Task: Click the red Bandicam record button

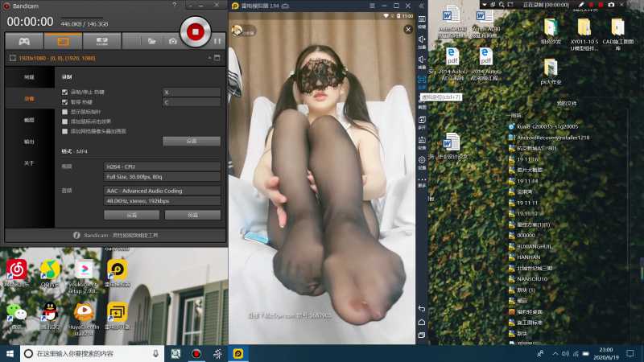Action: coord(196,32)
